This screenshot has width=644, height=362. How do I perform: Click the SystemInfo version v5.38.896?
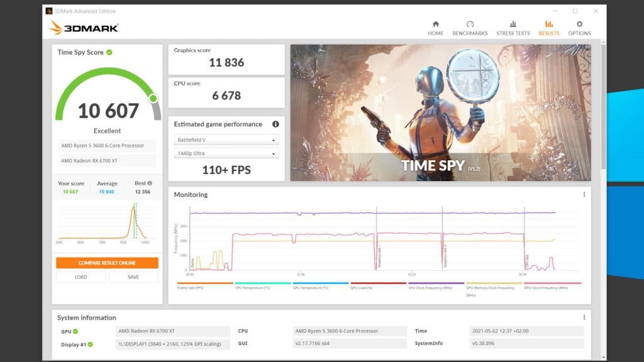(x=526, y=344)
